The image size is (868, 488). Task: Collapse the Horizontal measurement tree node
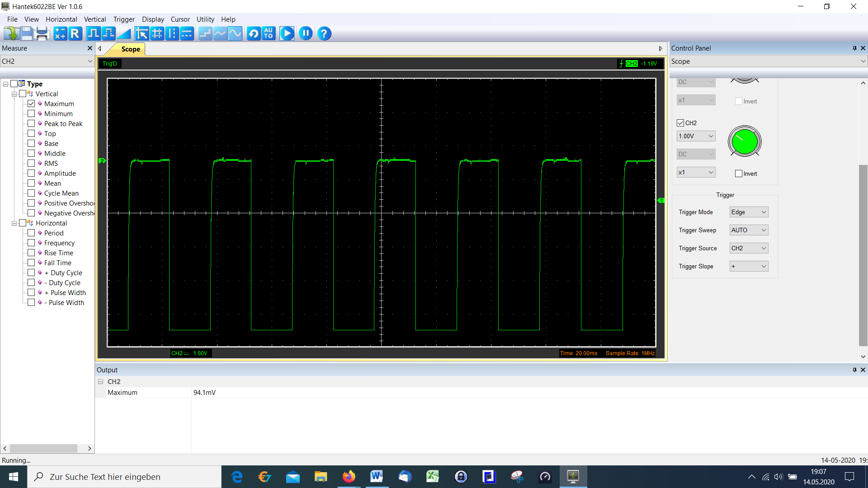pyautogui.click(x=14, y=223)
